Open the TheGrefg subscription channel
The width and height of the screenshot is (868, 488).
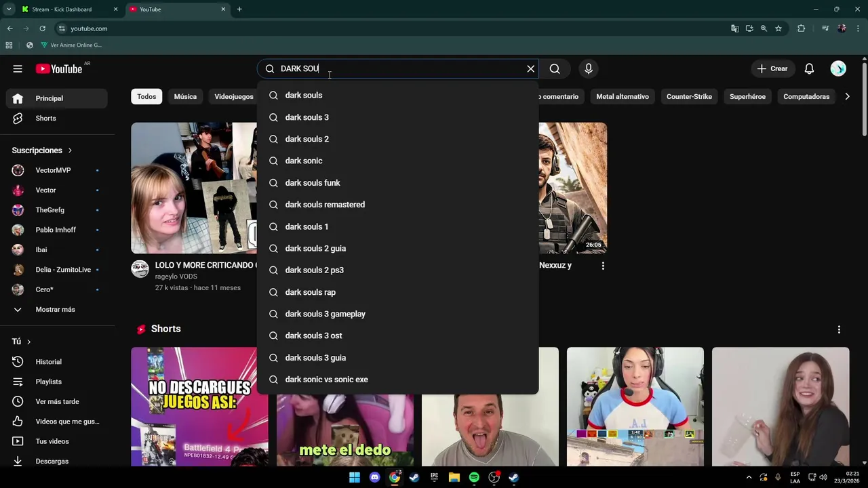[x=57, y=210]
